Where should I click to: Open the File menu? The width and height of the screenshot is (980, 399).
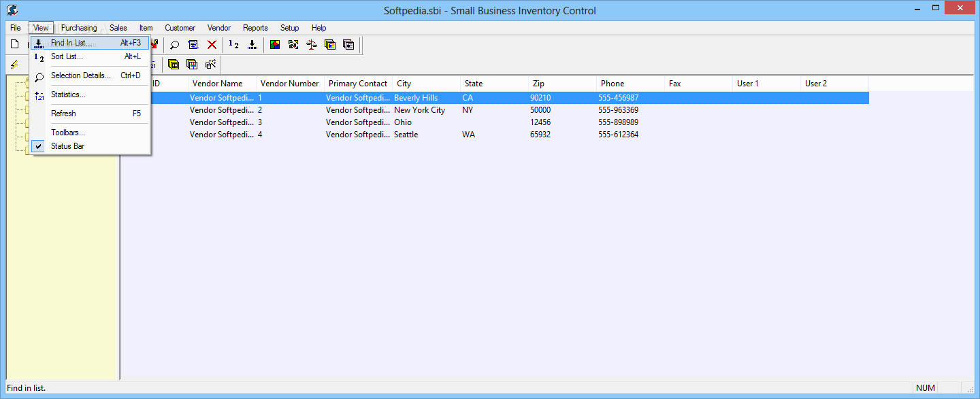pyautogui.click(x=16, y=28)
